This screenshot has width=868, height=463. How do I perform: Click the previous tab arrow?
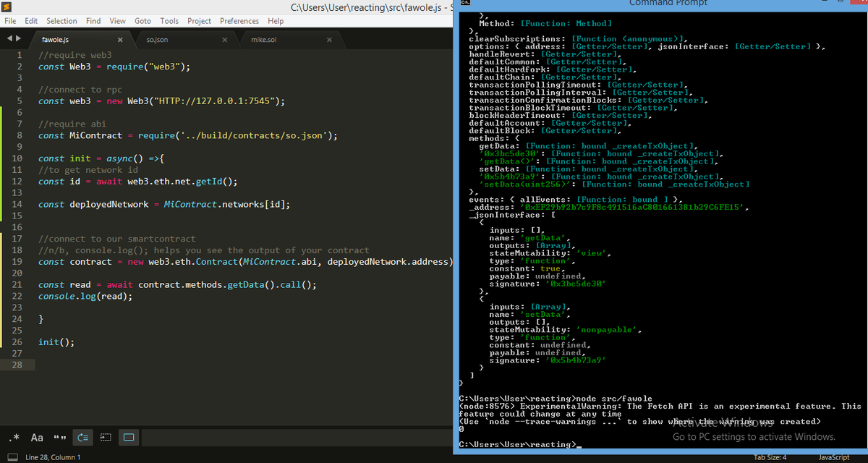tap(9, 38)
